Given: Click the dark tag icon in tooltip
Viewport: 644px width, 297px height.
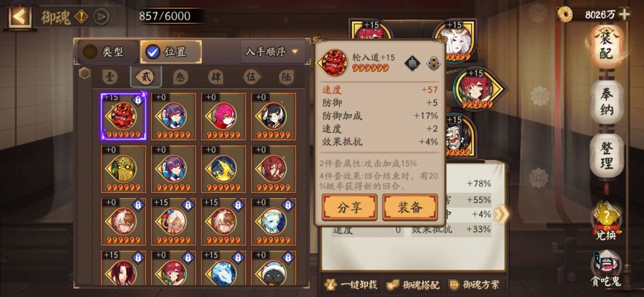Looking at the screenshot, I should (x=412, y=64).
